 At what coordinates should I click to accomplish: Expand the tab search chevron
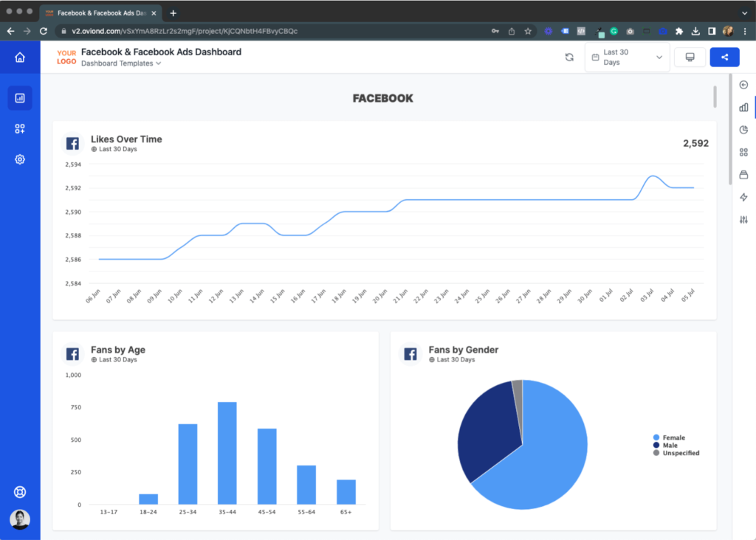point(744,13)
